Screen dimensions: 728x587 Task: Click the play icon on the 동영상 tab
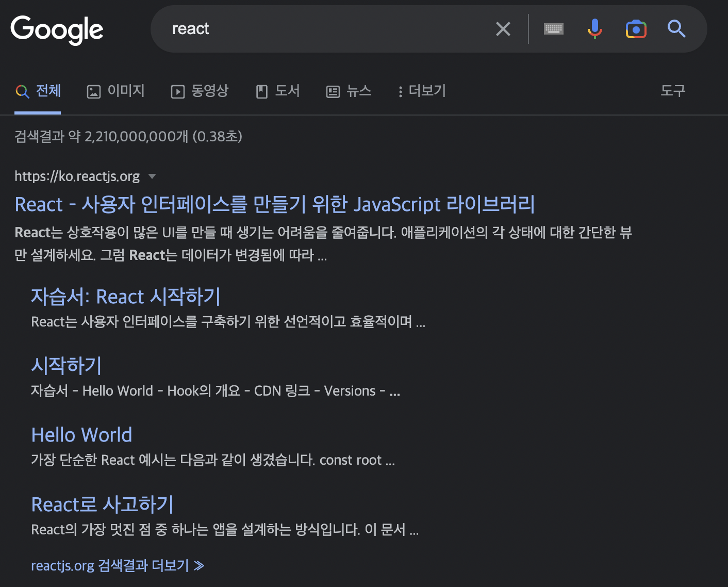pos(178,92)
